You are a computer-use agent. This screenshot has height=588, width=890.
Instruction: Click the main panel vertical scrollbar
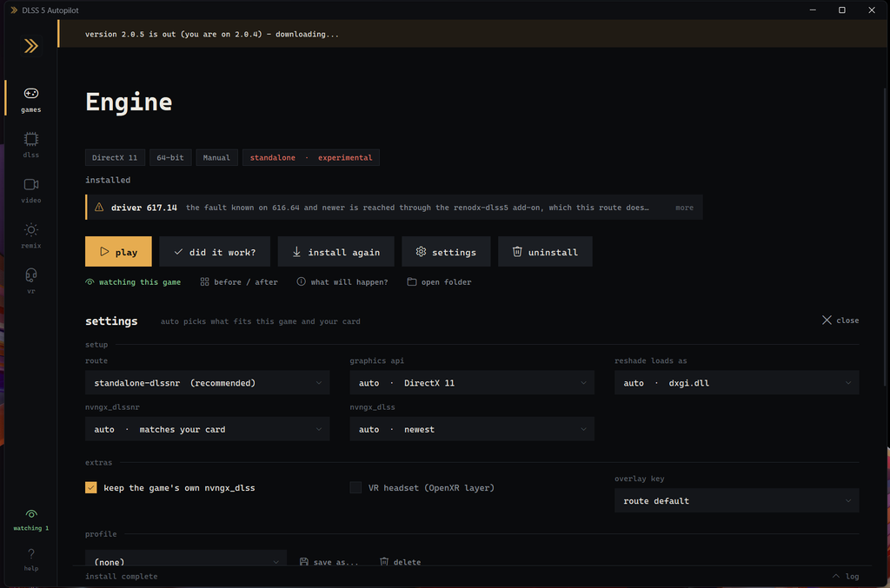click(885, 238)
